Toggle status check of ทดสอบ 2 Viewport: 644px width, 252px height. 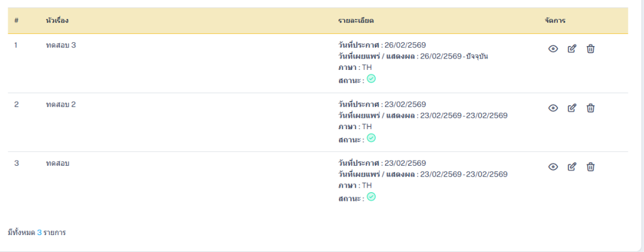tap(371, 138)
